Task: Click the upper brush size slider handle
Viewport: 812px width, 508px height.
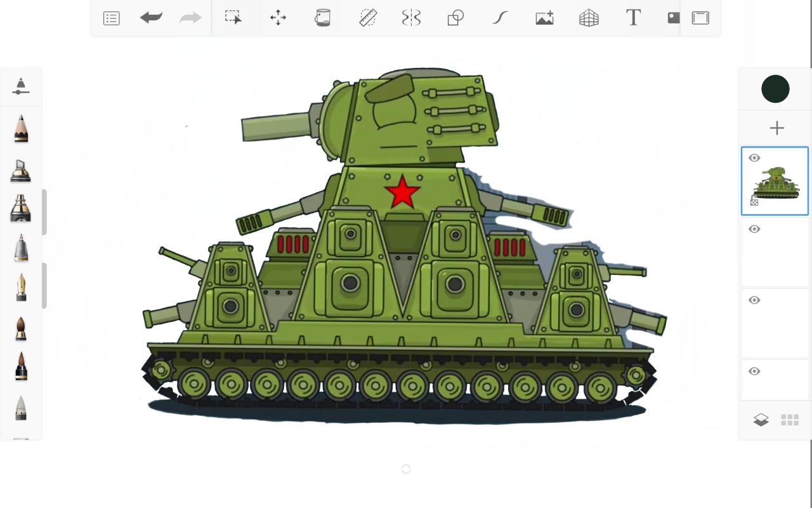Action: (44, 212)
